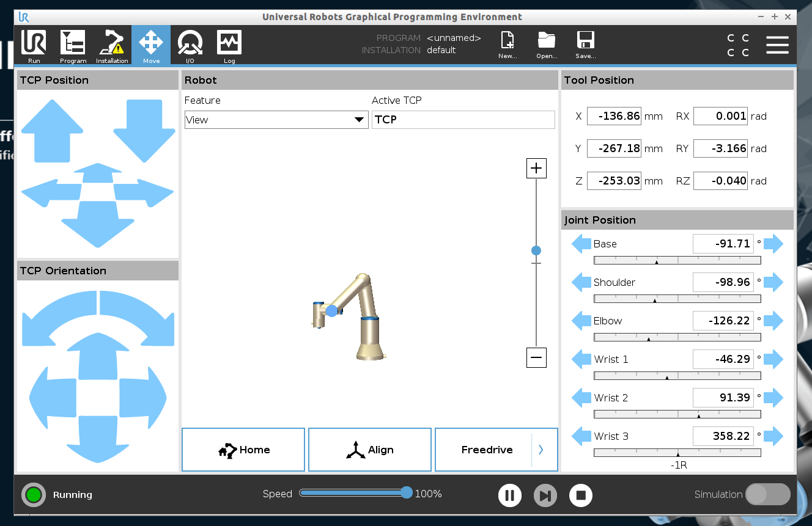Click the Open folder icon
This screenshot has width=812, height=526.
547,45
